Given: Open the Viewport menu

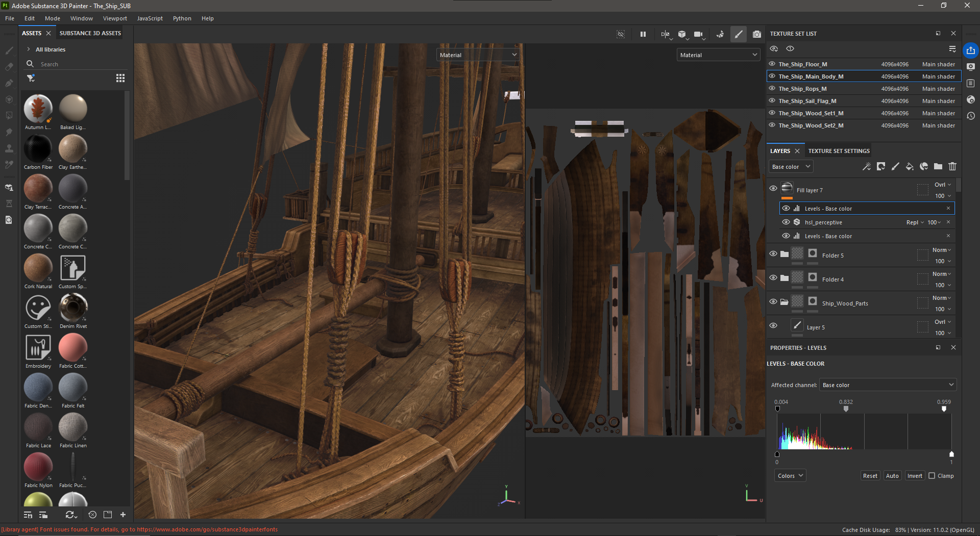Looking at the screenshot, I should (115, 18).
